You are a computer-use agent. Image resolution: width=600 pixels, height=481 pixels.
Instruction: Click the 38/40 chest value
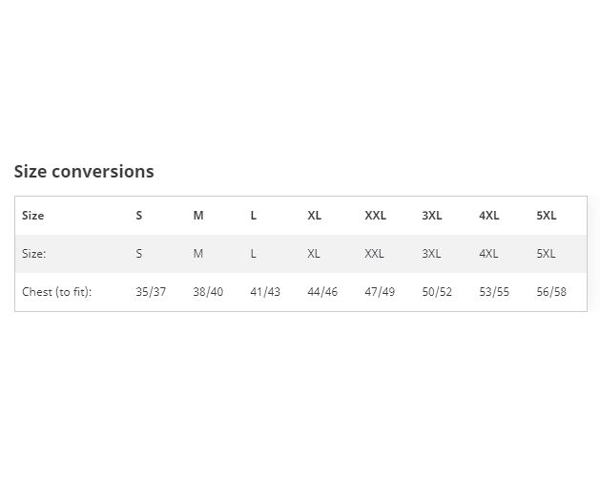coord(208,292)
